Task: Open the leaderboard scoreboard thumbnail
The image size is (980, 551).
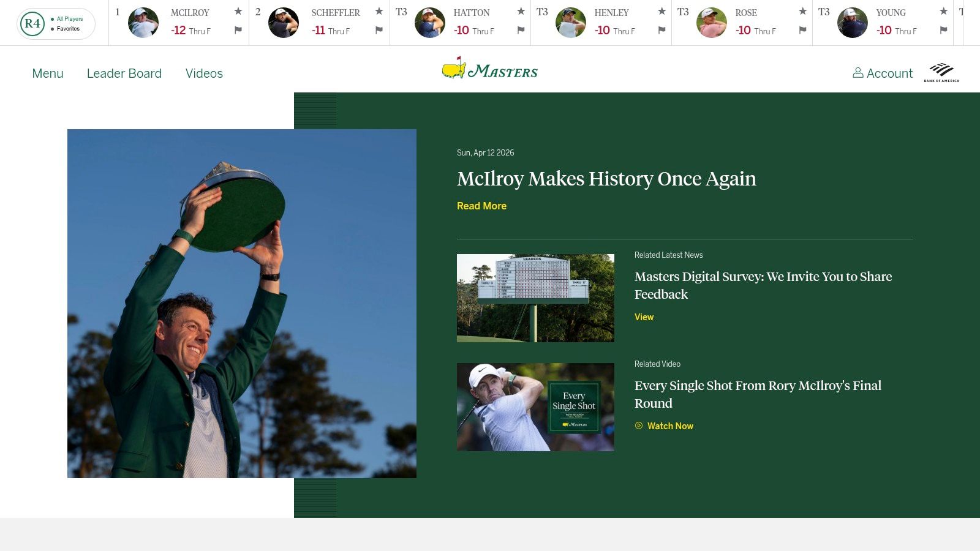Action: (x=535, y=298)
